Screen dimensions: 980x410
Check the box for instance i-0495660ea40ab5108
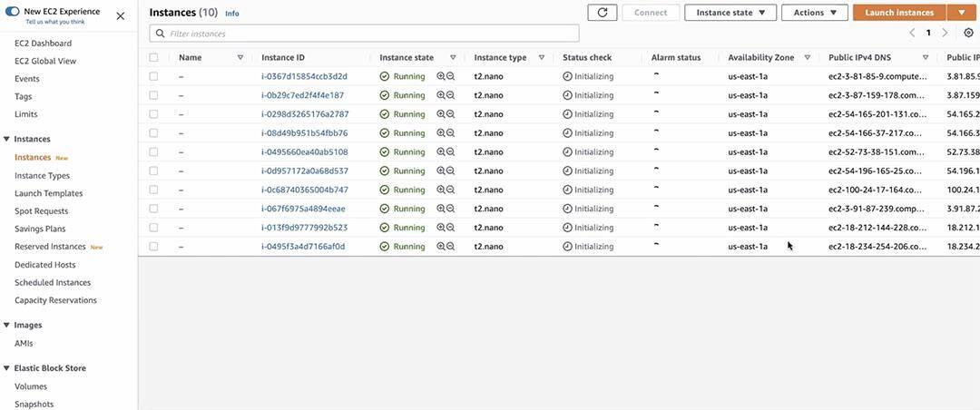[153, 151]
